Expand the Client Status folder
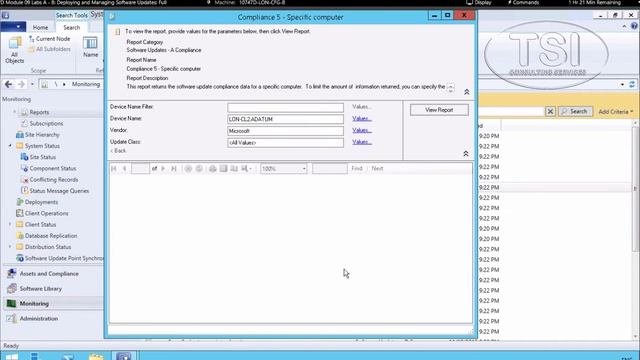This screenshot has width=640, height=360. (10, 224)
